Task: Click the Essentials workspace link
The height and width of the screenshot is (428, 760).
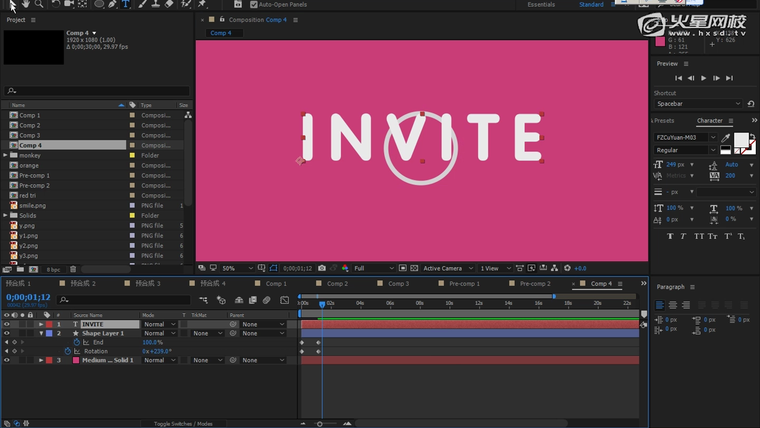Action: coord(541,5)
